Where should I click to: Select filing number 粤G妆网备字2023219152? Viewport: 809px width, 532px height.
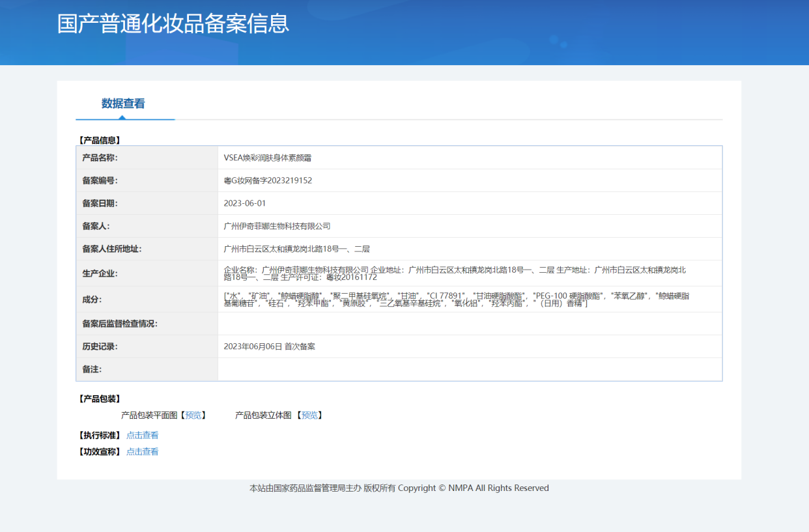(x=268, y=180)
